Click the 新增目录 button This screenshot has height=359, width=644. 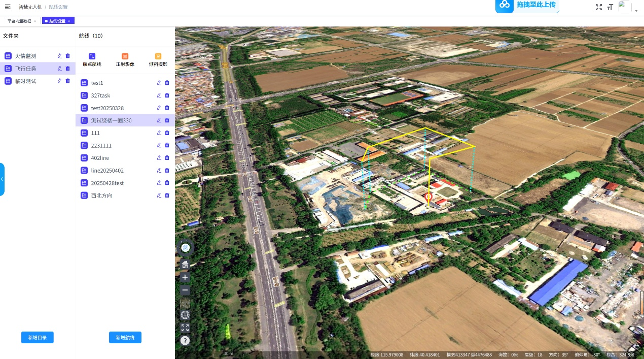coord(38,338)
